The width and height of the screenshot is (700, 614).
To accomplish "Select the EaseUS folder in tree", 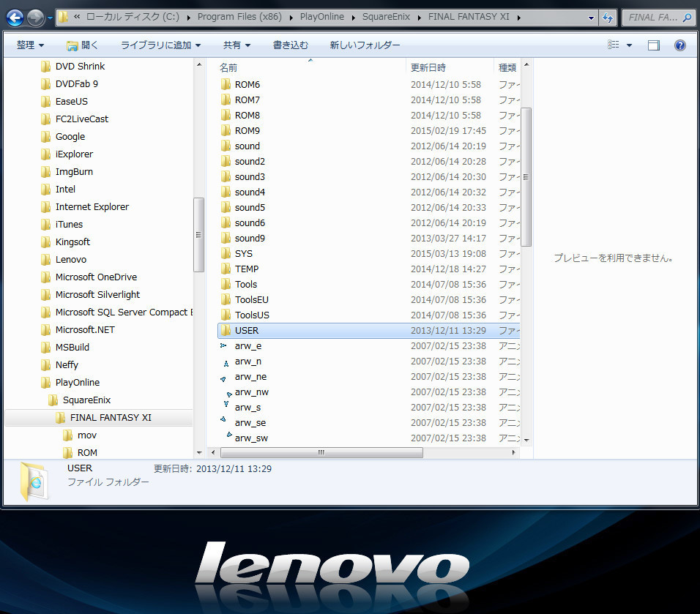I will (72, 102).
